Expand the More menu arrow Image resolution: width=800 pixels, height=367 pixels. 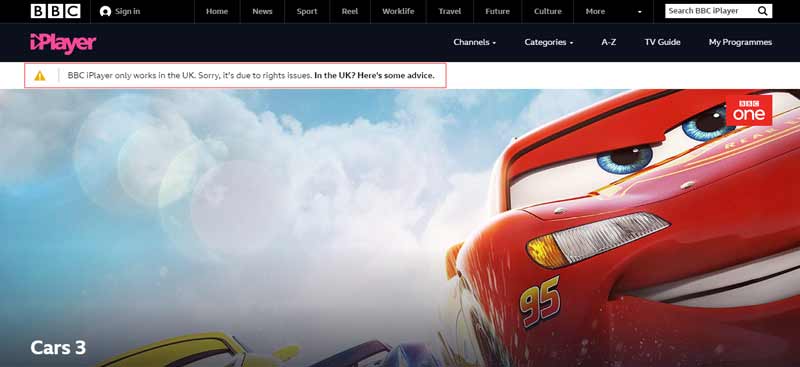coord(640,12)
